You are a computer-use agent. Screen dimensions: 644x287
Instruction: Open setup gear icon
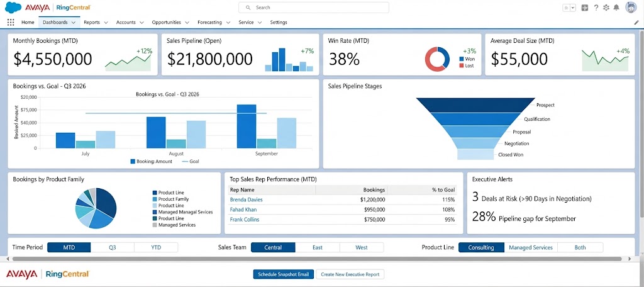pyautogui.click(x=606, y=8)
